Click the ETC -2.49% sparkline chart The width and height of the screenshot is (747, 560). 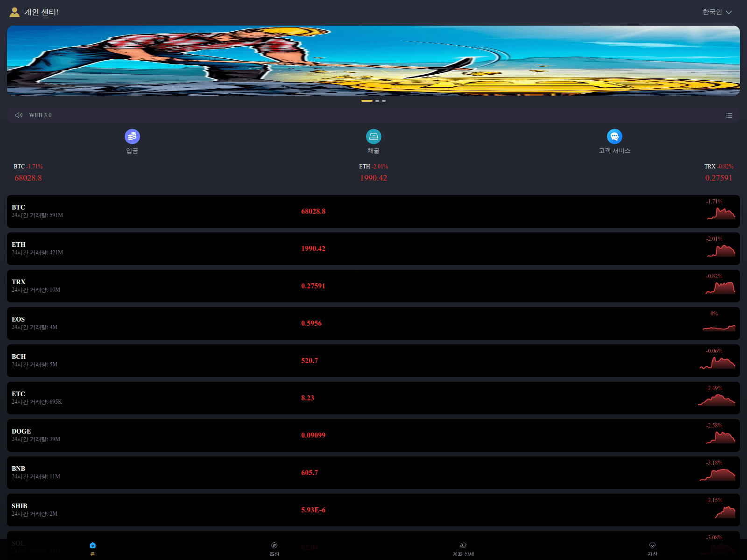pos(717,400)
